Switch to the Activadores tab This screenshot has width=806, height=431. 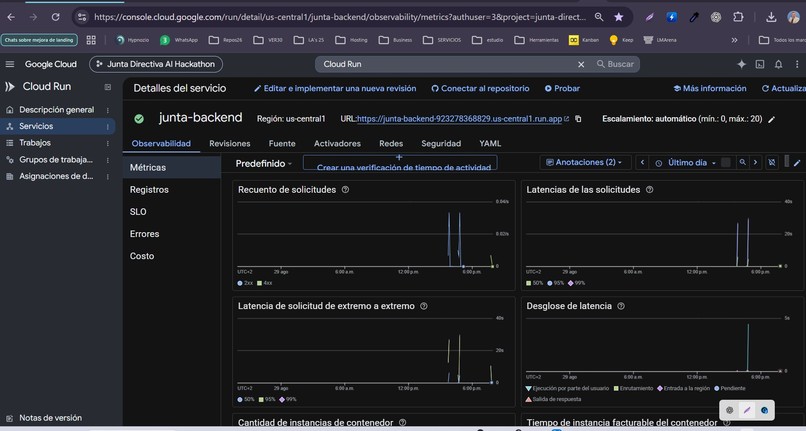tap(337, 143)
